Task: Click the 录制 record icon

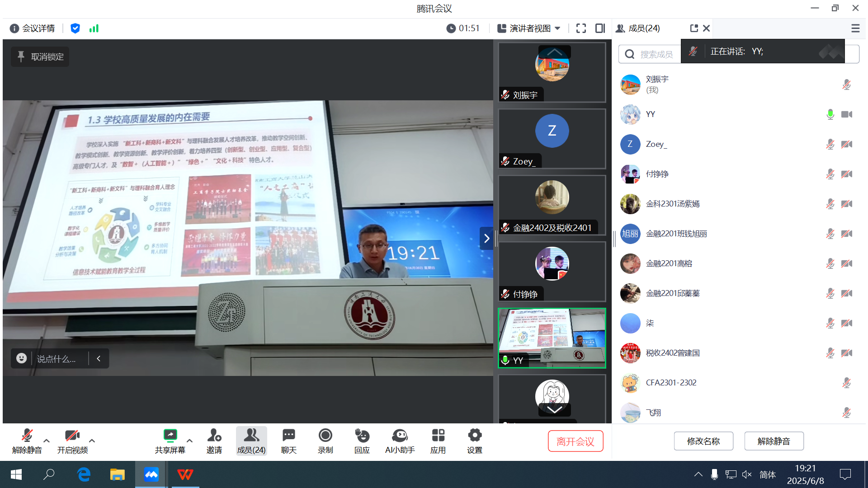Action: click(x=325, y=436)
